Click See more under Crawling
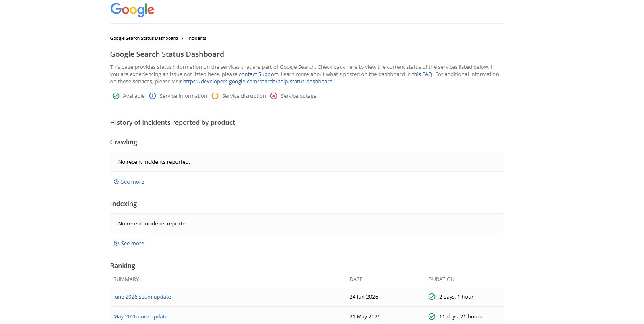Screen dimensions: 644x324 click(132, 182)
